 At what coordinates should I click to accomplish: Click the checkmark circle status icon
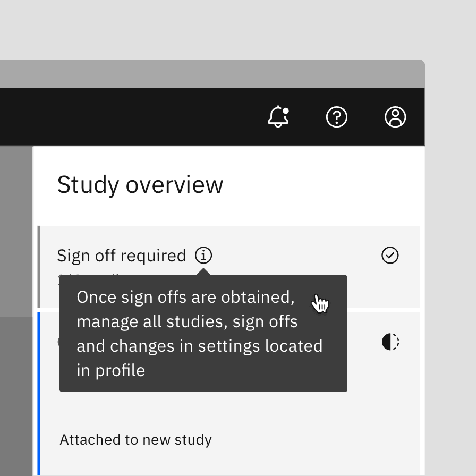click(390, 256)
